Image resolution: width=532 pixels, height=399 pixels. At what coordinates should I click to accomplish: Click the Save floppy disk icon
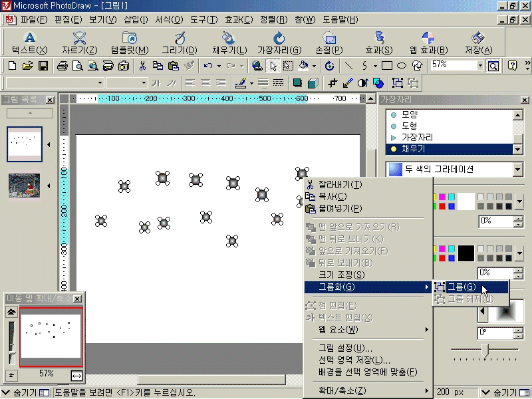point(43,65)
